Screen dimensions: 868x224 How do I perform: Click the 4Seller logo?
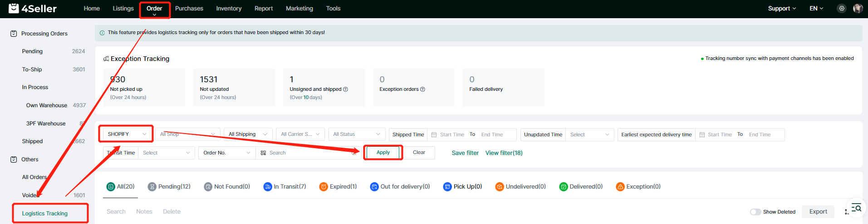(33, 9)
